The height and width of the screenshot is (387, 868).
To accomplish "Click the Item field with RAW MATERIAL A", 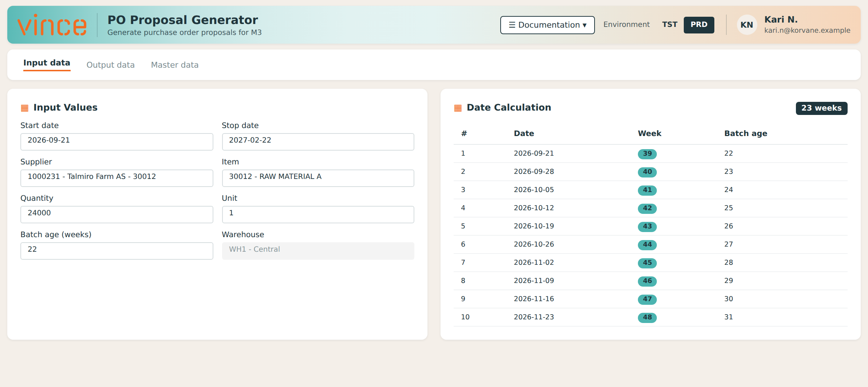I will 318,178.
